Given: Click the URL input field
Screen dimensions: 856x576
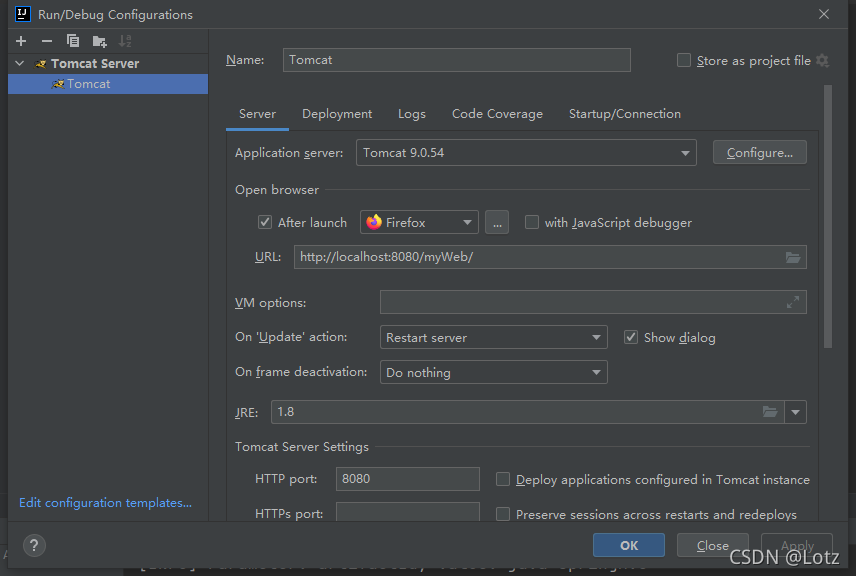Looking at the screenshot, I should (550, 257).
